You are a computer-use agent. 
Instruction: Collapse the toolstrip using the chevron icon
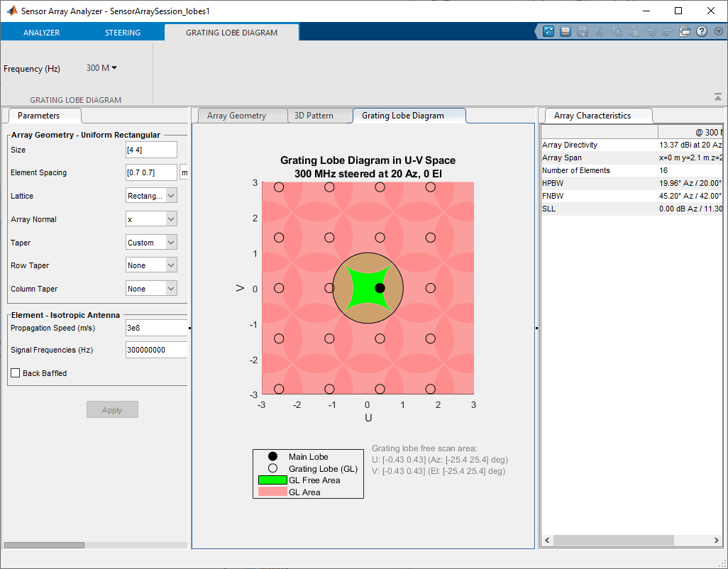click(x=717, y=31)
